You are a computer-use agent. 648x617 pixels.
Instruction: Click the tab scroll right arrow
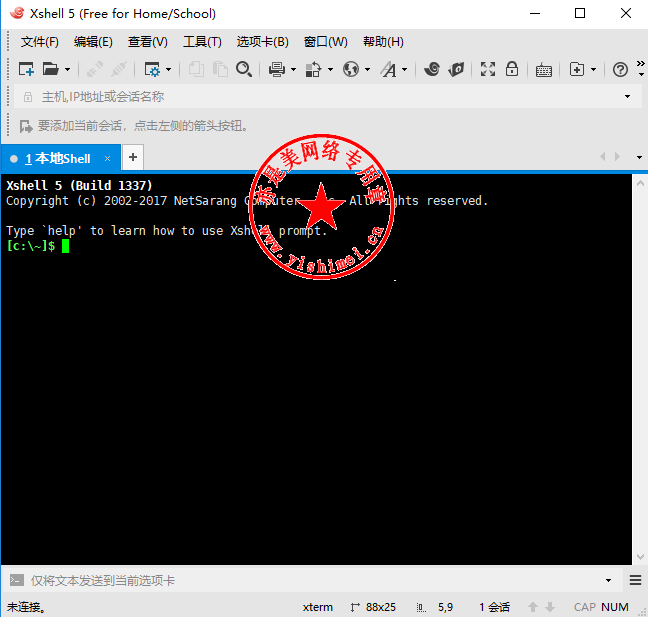pos(617,157)
